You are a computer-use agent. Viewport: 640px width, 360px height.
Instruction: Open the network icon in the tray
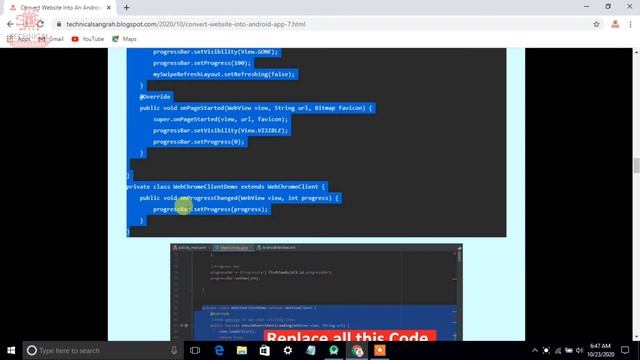[x=558, y=350]
